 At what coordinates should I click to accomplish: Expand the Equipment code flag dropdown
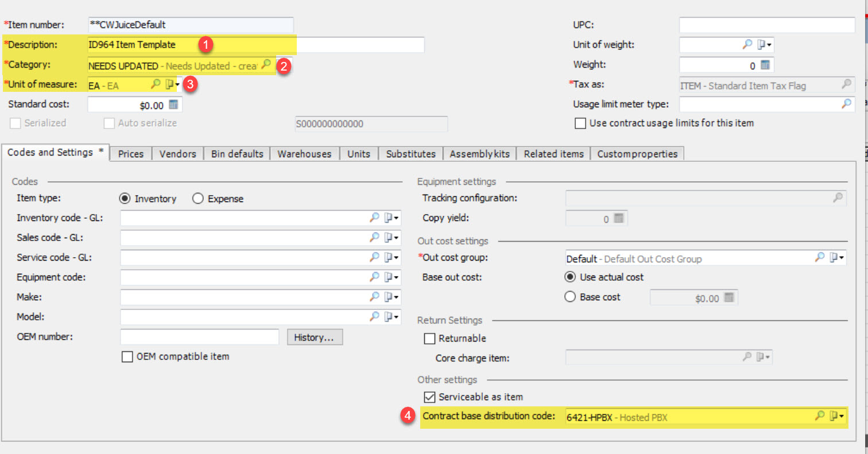(392, 277)
